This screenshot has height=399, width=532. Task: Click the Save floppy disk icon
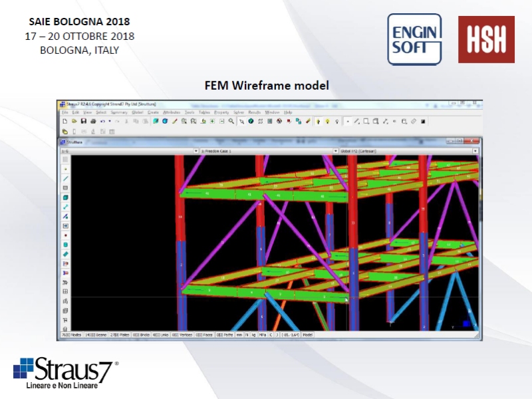[84, 122]
